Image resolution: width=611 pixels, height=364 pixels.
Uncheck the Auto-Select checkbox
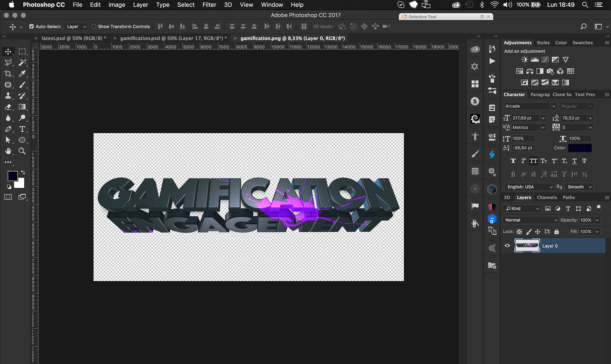[32, 26]
